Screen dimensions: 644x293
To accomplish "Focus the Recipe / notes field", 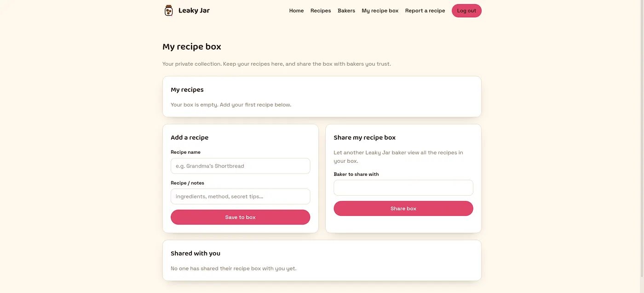I will (x=240, y=196).
